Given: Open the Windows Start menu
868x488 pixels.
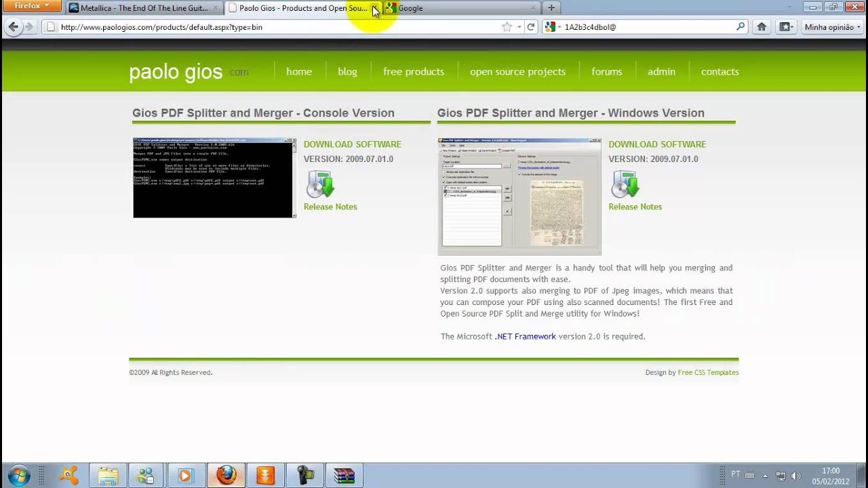Looking at the screenshot, I should pos(18,475).
